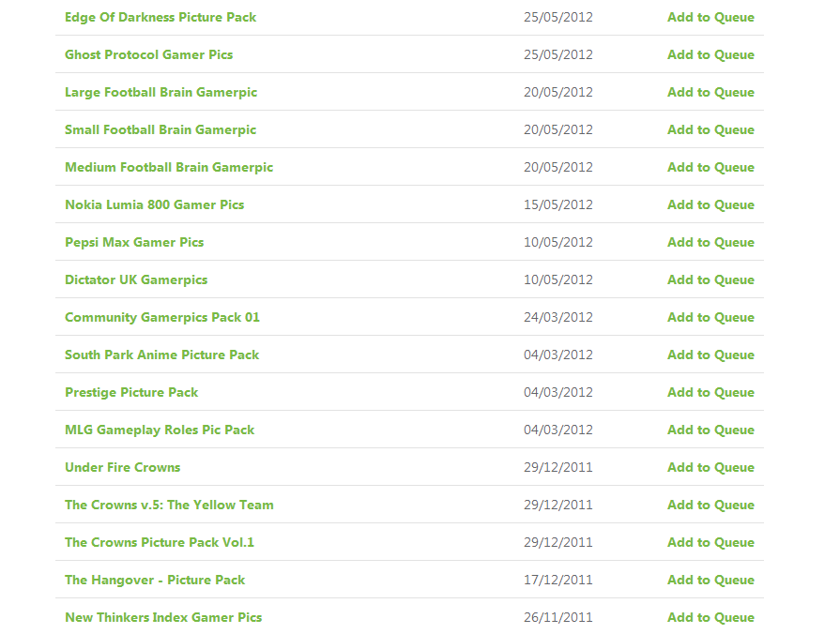Open the New Thinkers Index Gamer Pics link

tap(163, 617)
